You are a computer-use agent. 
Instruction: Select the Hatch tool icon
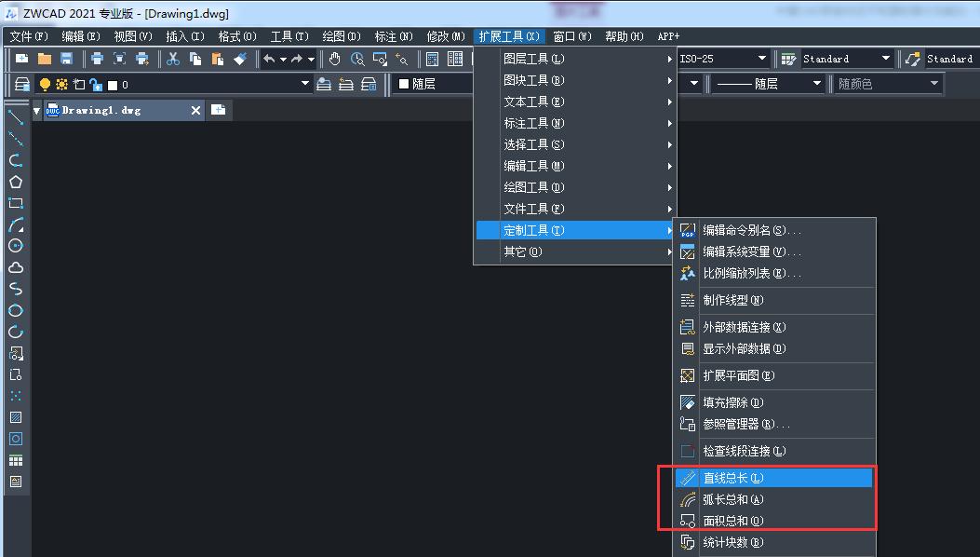16,417
